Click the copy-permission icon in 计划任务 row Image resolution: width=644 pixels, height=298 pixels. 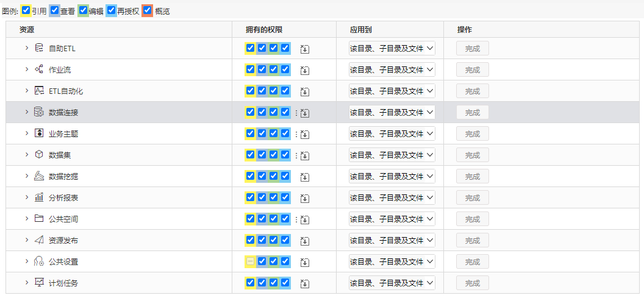click(305, 283)
